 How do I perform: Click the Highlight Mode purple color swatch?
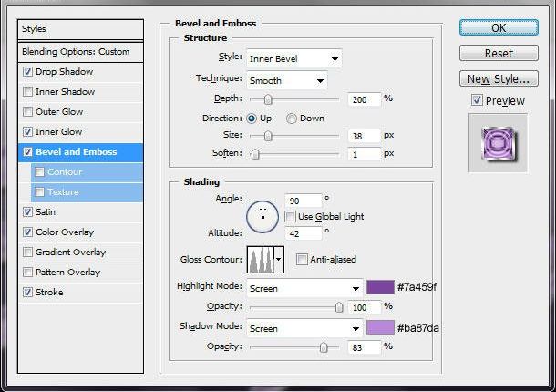click(380, 287)
